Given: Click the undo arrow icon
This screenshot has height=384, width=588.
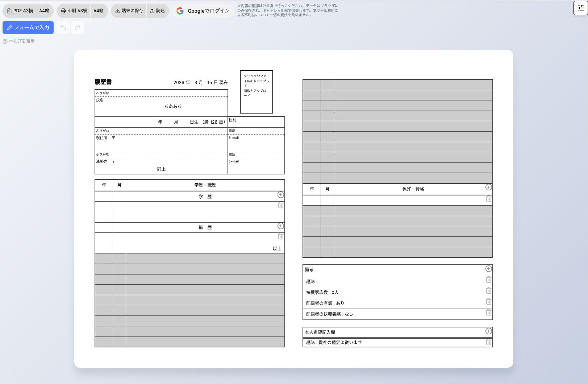Looking at the screenshot, I should coord(63,28).
